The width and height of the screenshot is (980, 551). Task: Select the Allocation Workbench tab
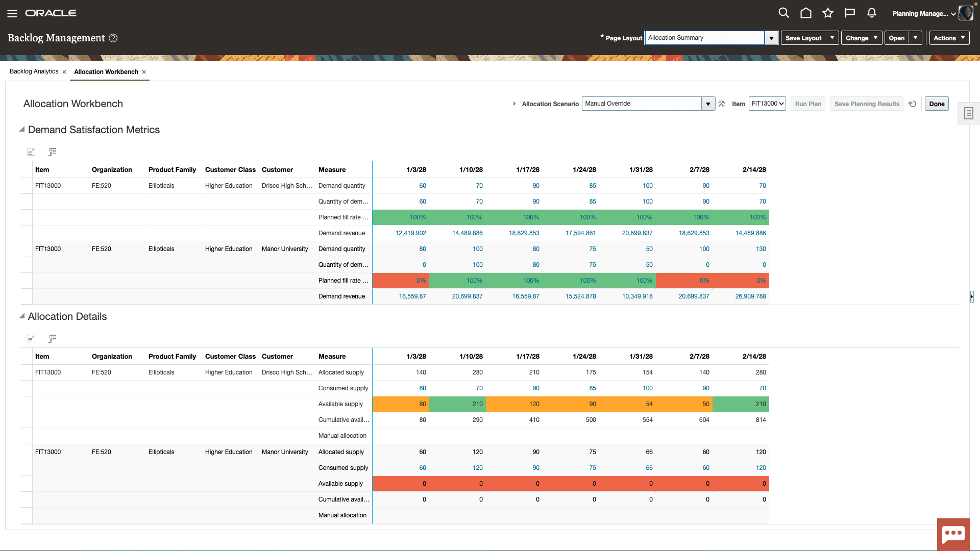106,71
